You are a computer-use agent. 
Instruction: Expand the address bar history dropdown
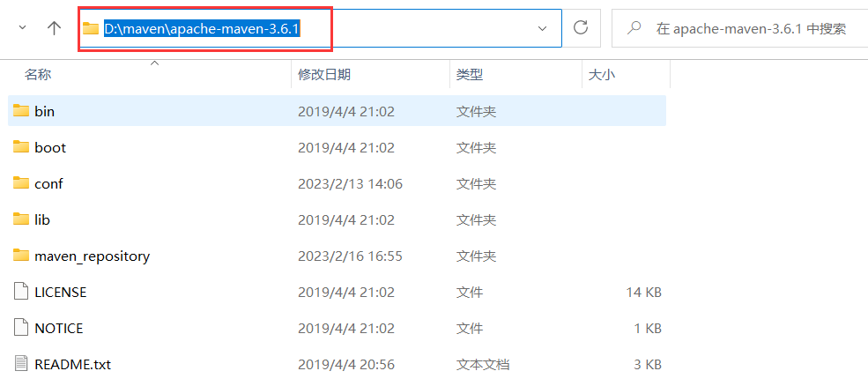point(543,28)
